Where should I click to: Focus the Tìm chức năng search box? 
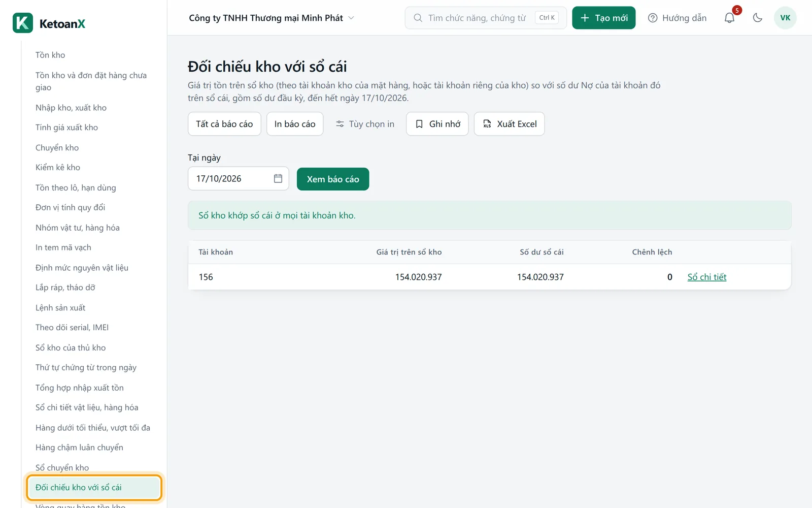pyautogui.click(x=486, y=18)
